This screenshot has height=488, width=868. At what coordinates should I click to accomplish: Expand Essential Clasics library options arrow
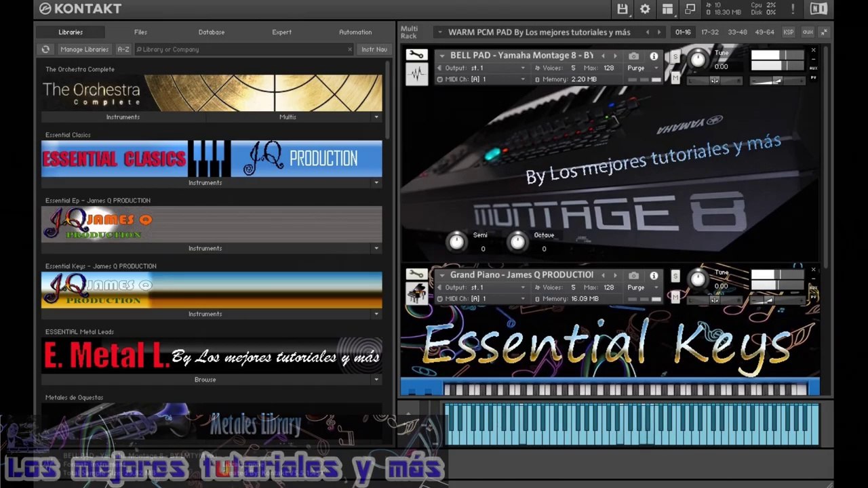click(x=376, y=183)
